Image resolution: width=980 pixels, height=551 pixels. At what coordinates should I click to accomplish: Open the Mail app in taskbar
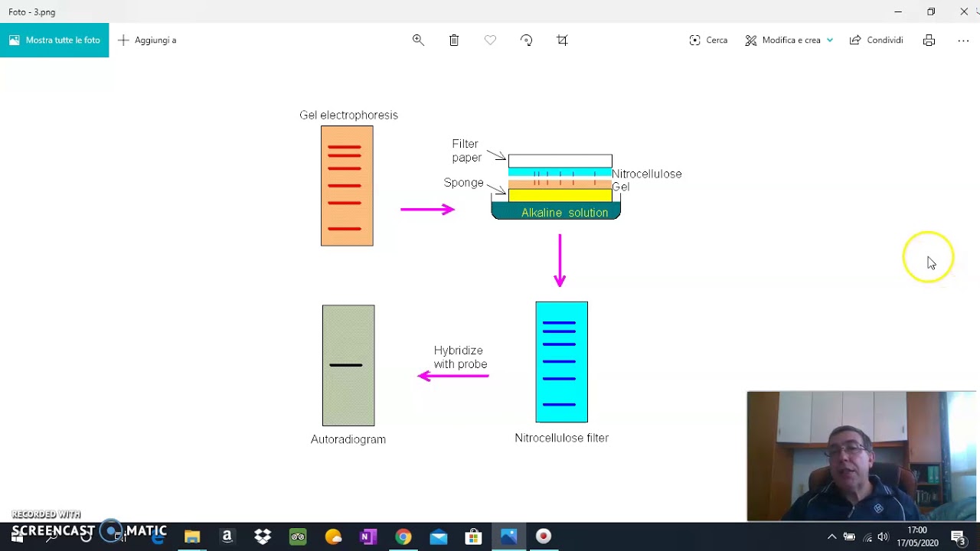(x=439, y=536)
